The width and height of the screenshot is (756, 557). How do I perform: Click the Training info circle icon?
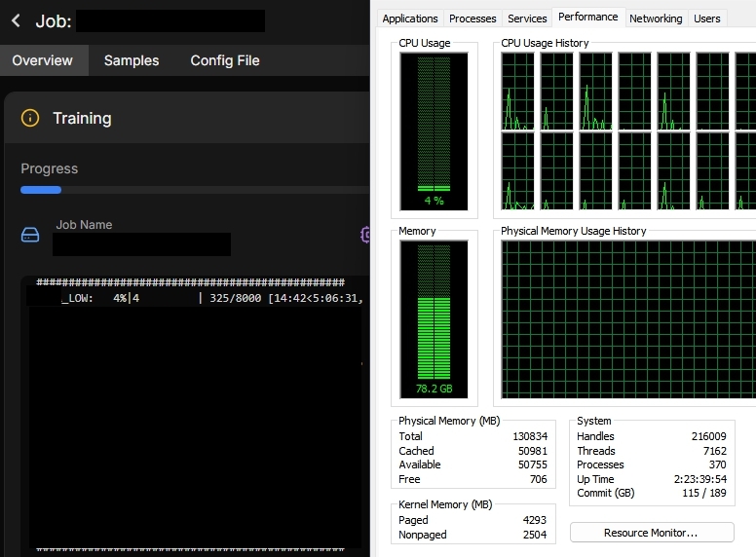pyautogui.click(x=30, y=118)
